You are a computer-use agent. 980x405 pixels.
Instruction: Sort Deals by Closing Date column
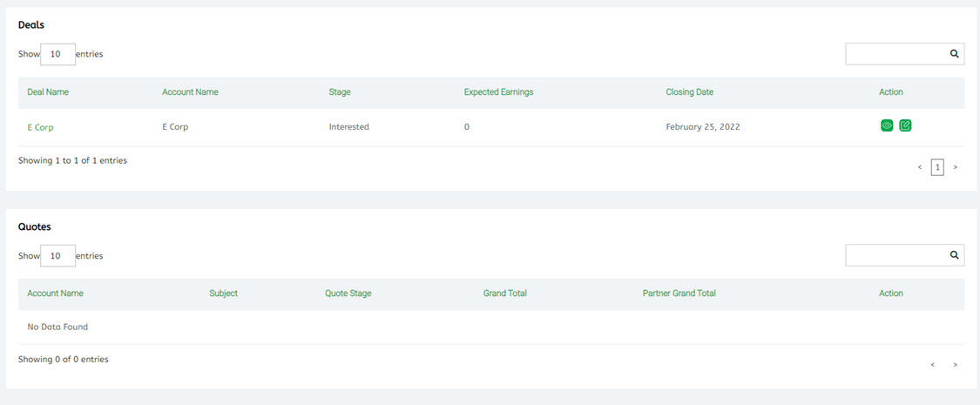(x=689, y=92)
